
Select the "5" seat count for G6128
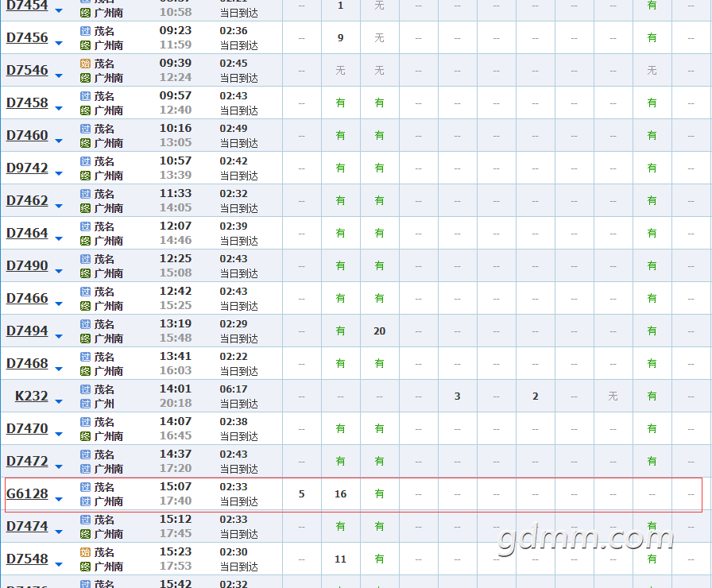[301, 494]
